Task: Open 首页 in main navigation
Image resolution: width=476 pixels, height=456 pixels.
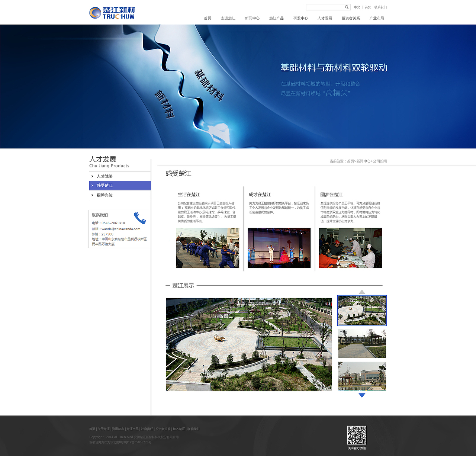Action: click(208, 18)
